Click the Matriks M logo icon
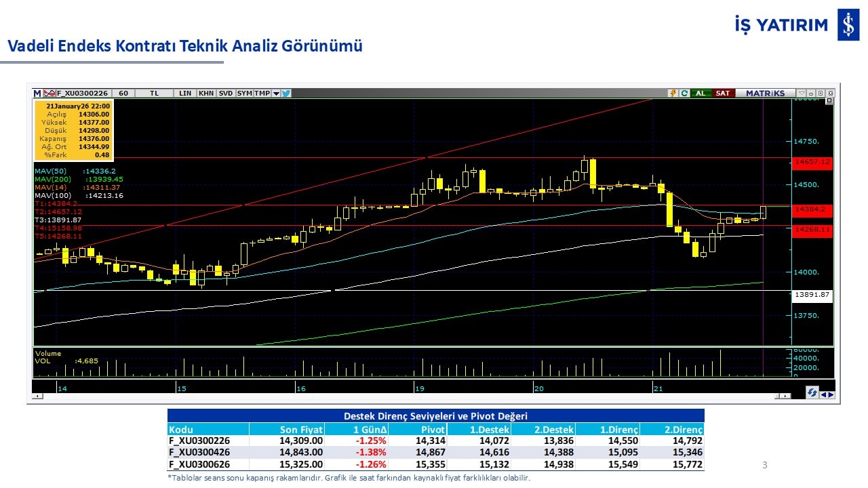The height and width of the screenshot is (488, 868). 37,94
